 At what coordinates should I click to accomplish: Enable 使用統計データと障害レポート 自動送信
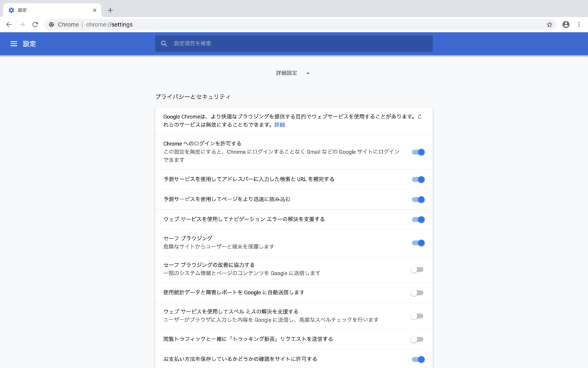[417, 293]
